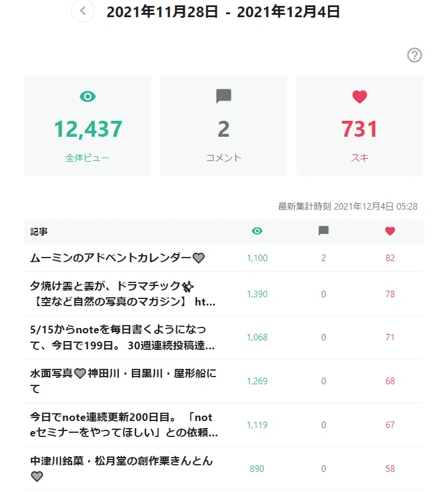Sort table by heart likes column header

point(390,231)
